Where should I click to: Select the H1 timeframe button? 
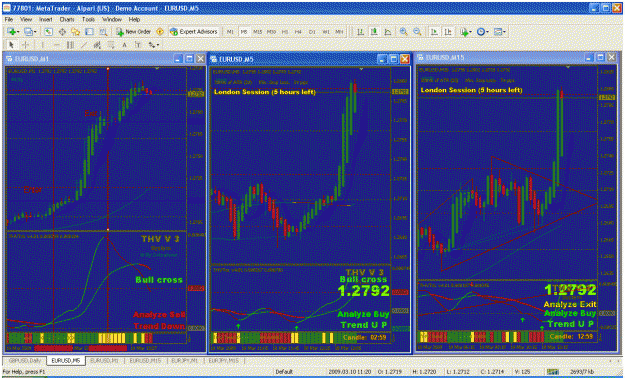285,32
